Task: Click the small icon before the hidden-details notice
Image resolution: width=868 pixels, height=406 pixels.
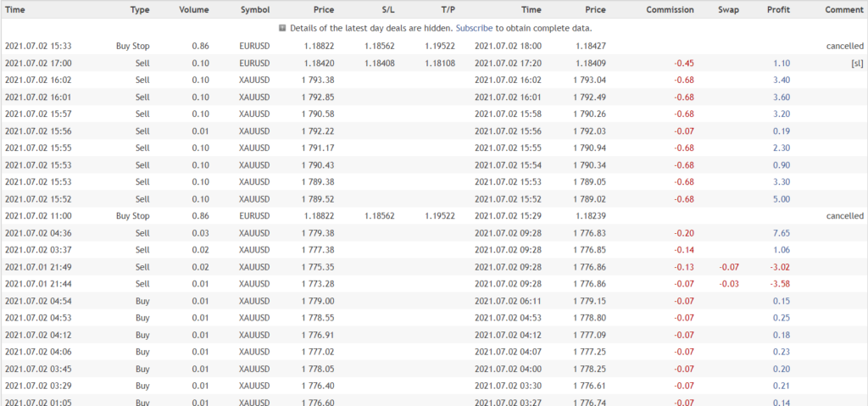Action: click(282, 28)
